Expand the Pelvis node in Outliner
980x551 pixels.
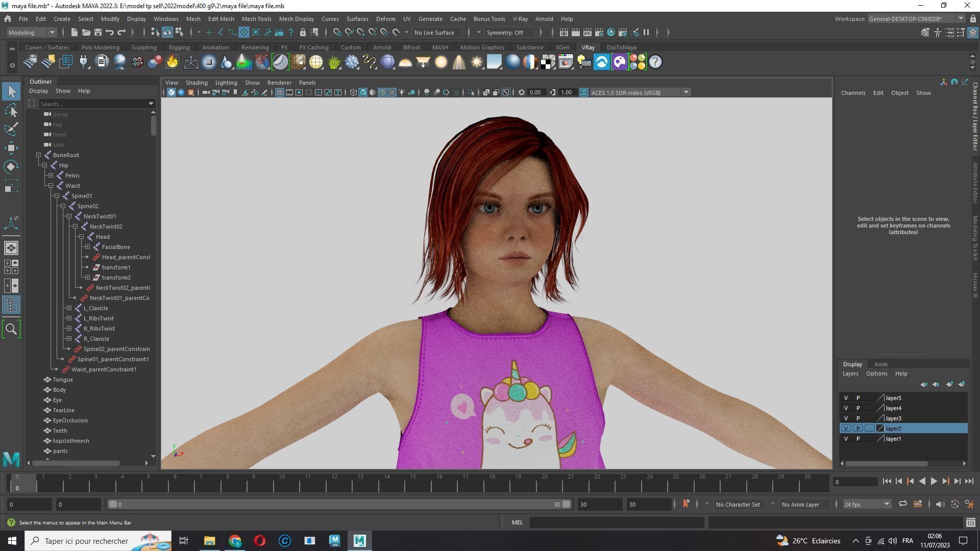point(51,176)
